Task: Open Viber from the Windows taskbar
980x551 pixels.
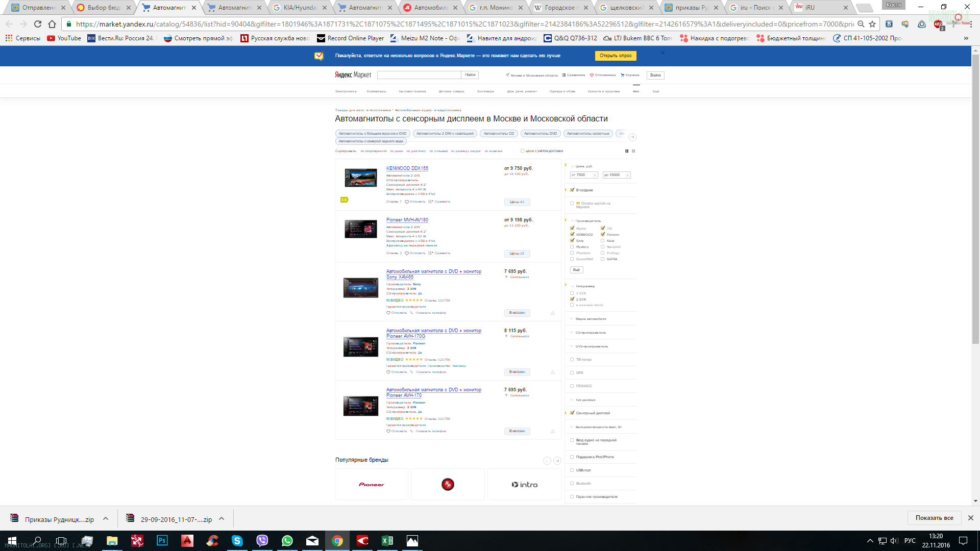Action: 262,541
